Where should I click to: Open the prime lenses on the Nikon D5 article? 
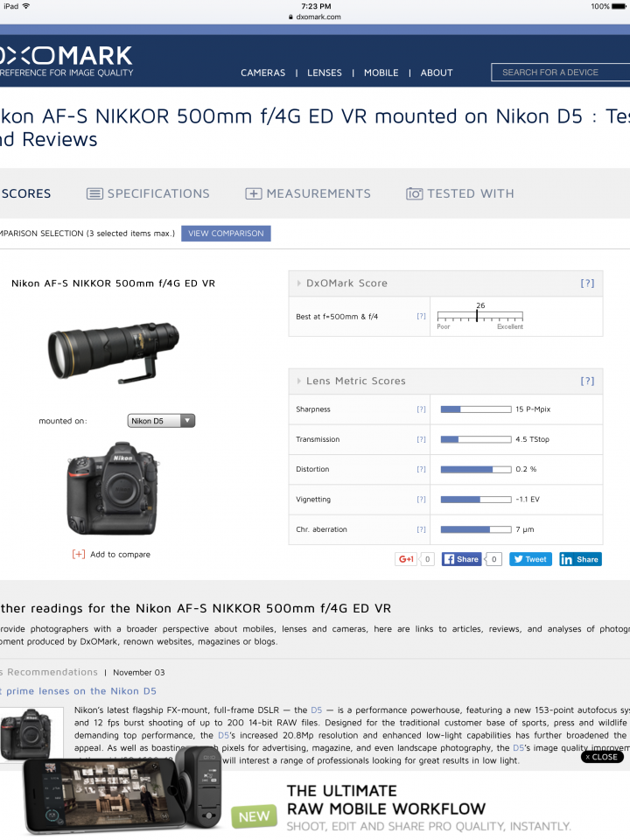(x=78, y=691)
